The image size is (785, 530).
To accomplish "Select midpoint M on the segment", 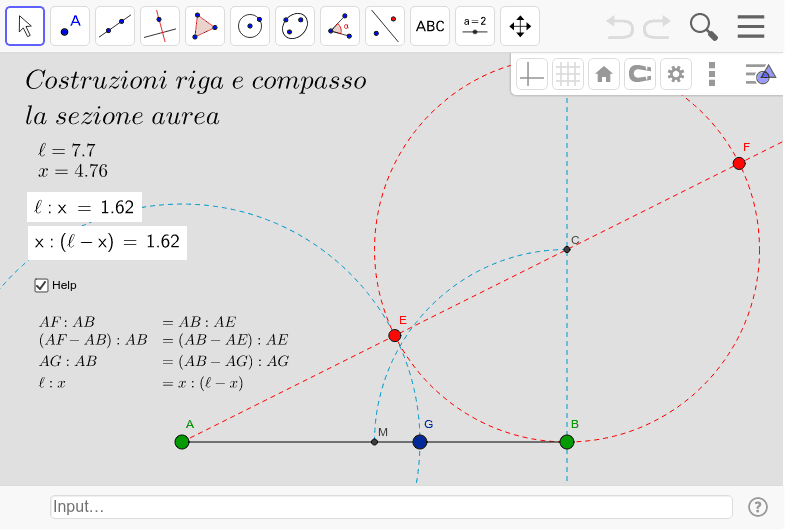I will [374, 442].
